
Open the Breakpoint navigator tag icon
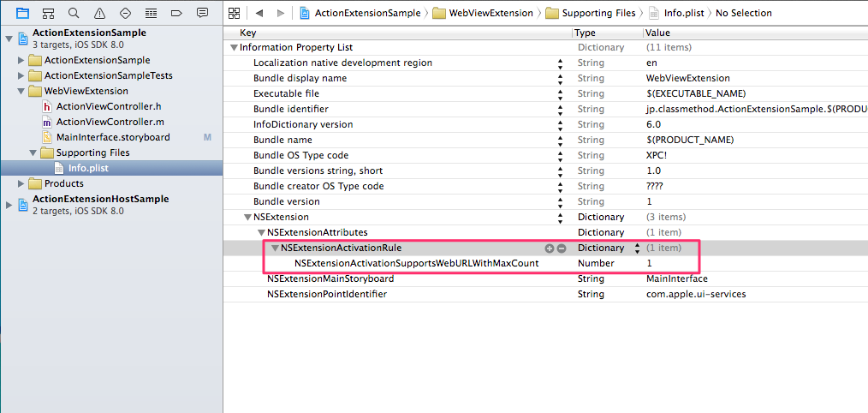176,13
